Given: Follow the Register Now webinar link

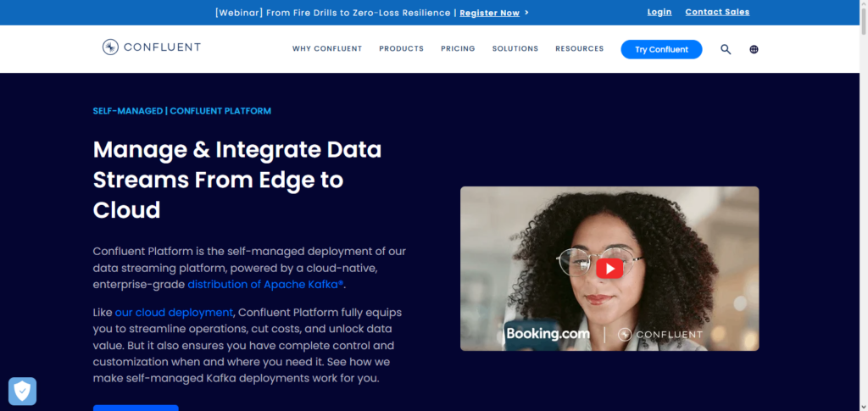Looking at the screenshot, I should tap(489, 13).
